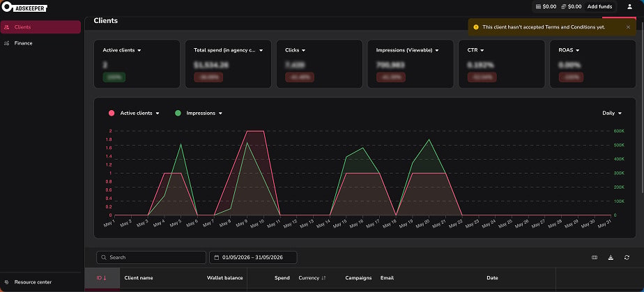Download the clients table export
Image resolution: width=644 pixels, height=292 pixels.
(611, 257)
